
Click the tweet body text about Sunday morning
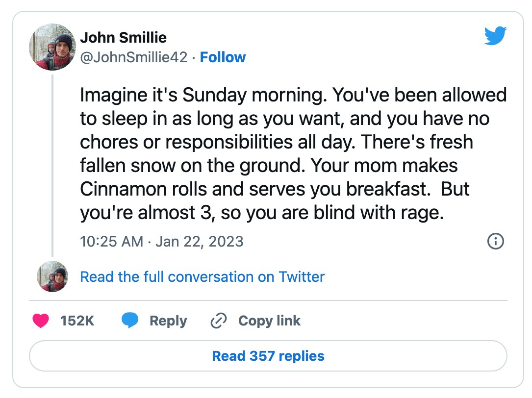[293, 154]
